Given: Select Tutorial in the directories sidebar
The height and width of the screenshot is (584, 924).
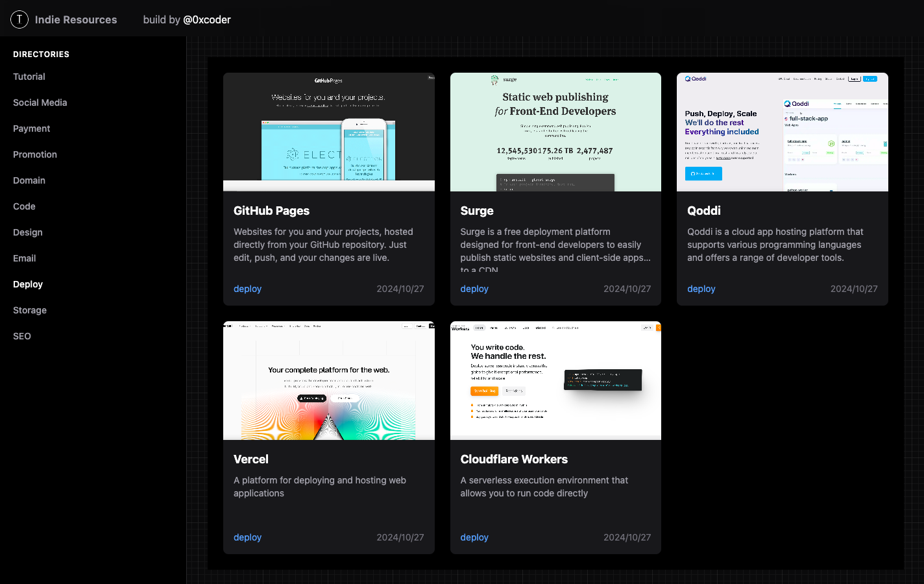Looking at the screenshot, I should point(29,77).
